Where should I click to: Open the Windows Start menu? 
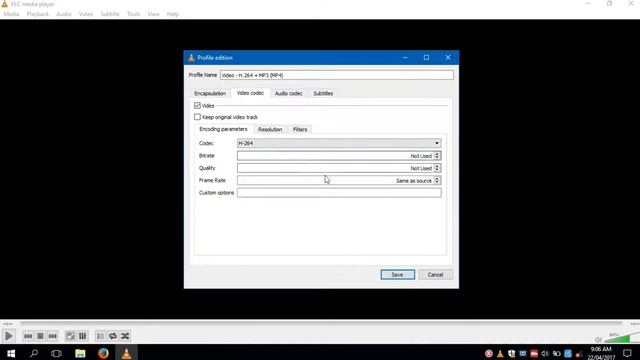11,353
